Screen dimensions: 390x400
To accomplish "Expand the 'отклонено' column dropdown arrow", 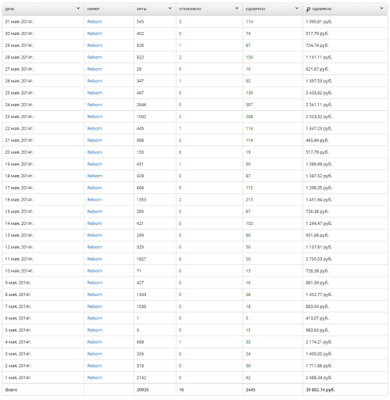I will click(x=237, y=8).
